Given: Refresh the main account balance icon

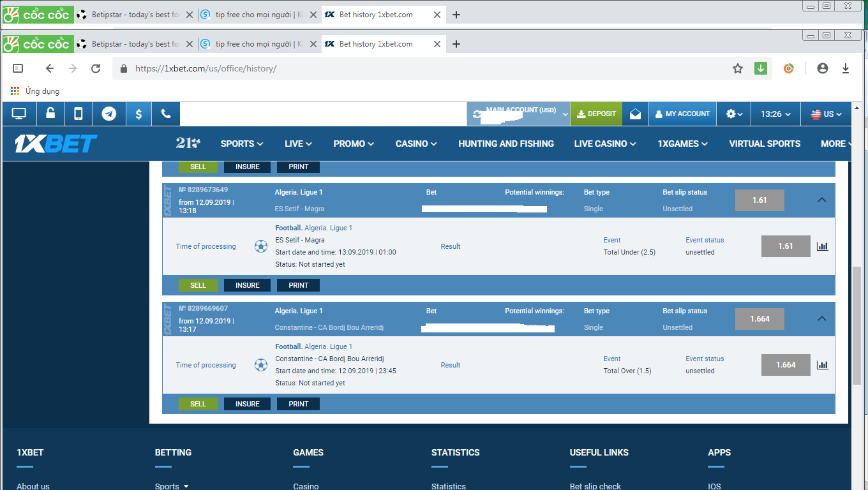Looking at the screenshot, I should click(x=477, y=115).
